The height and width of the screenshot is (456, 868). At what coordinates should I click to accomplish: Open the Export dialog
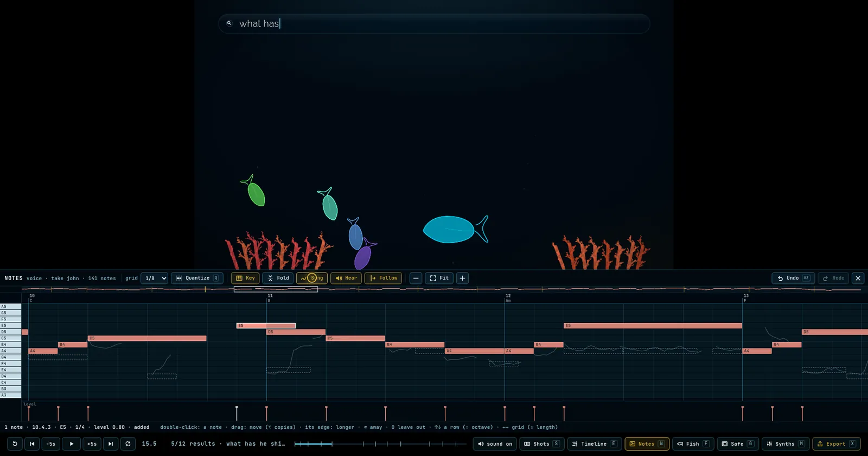[837, 444]
